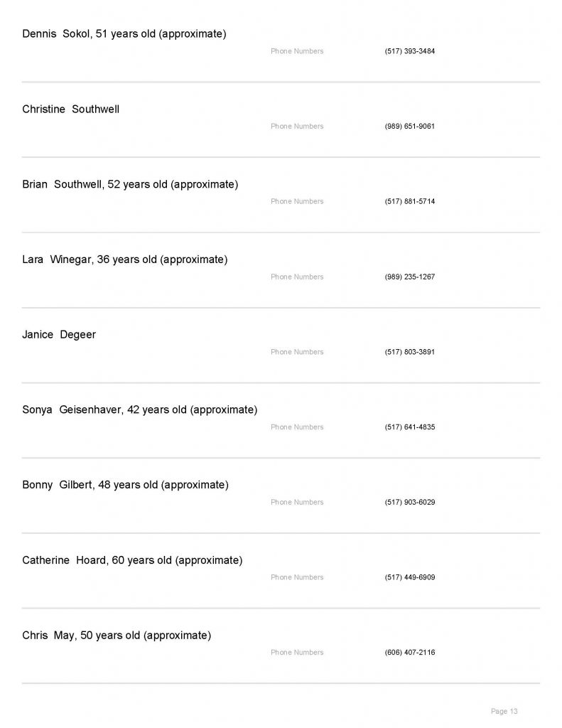
Task: Select phone number (989) 235-1267
Action: click(x=409, y=277)
